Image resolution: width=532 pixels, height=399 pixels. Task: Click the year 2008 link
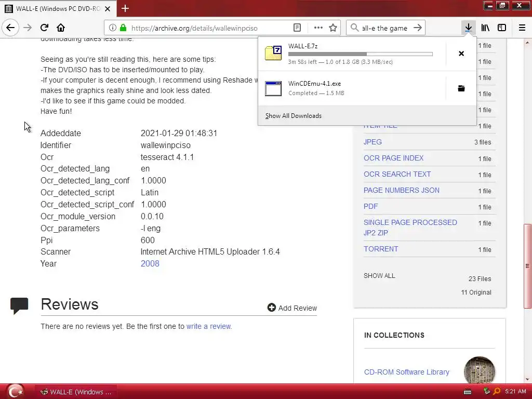click(150, 263)
